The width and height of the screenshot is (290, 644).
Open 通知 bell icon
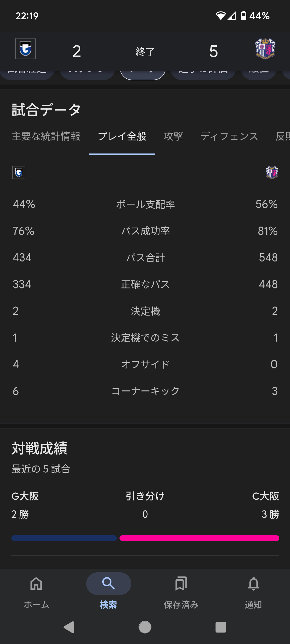coord(253,584)
